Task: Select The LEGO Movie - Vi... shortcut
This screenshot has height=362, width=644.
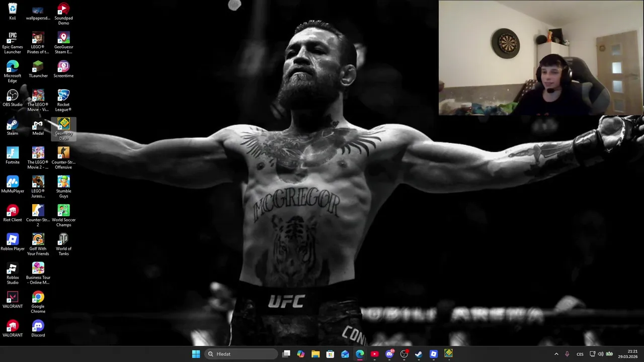Action: [38, 101]
